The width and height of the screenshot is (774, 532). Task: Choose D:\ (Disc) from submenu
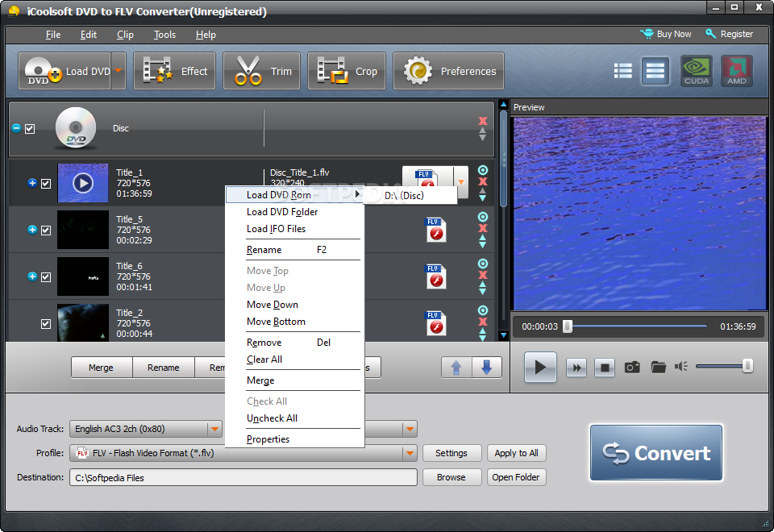pyautogui.click(x=410, y=195)
